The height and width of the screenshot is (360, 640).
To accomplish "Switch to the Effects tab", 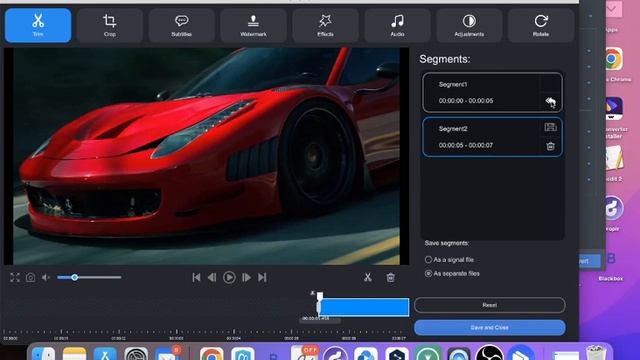I will (x=325, y=25).
